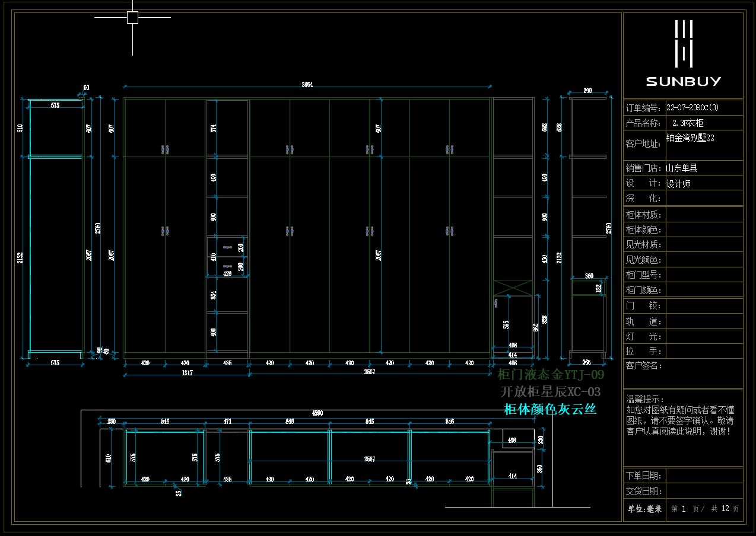Select the 1317 width dimension below the elevation

point(186,373)
